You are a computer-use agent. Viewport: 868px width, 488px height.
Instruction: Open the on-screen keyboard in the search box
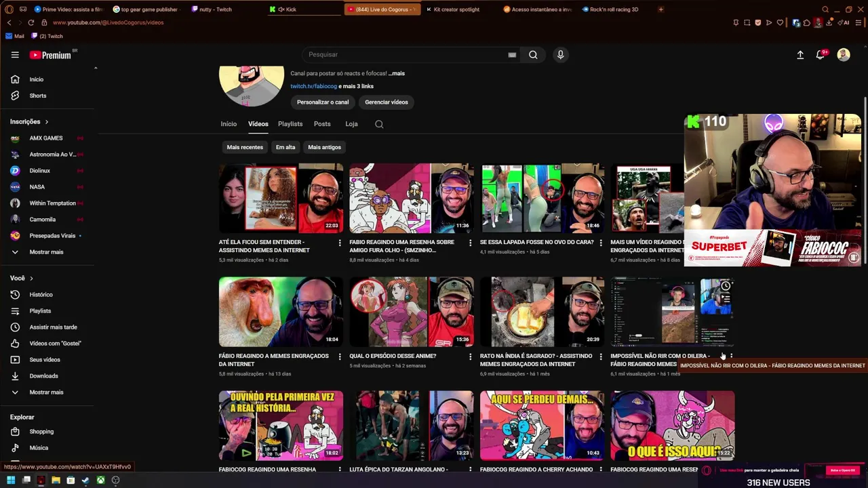click(x=512, y=55)
